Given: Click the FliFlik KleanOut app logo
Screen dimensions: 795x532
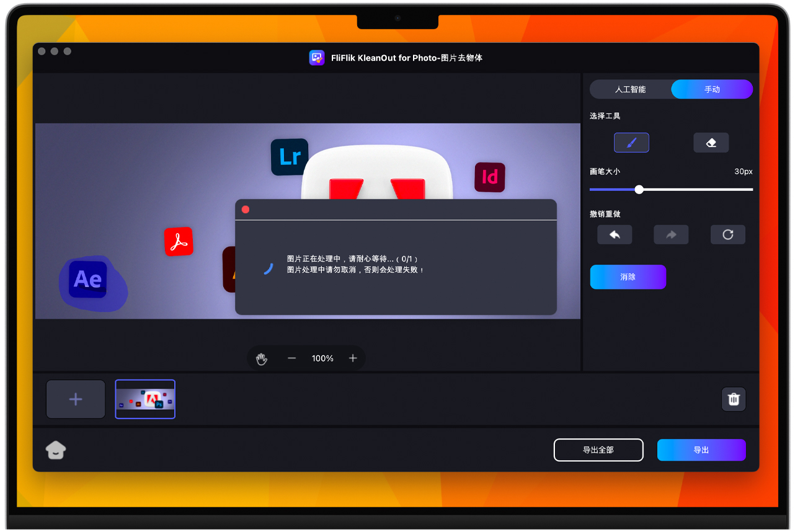Looking at the screenshot, I should [317, 58].
